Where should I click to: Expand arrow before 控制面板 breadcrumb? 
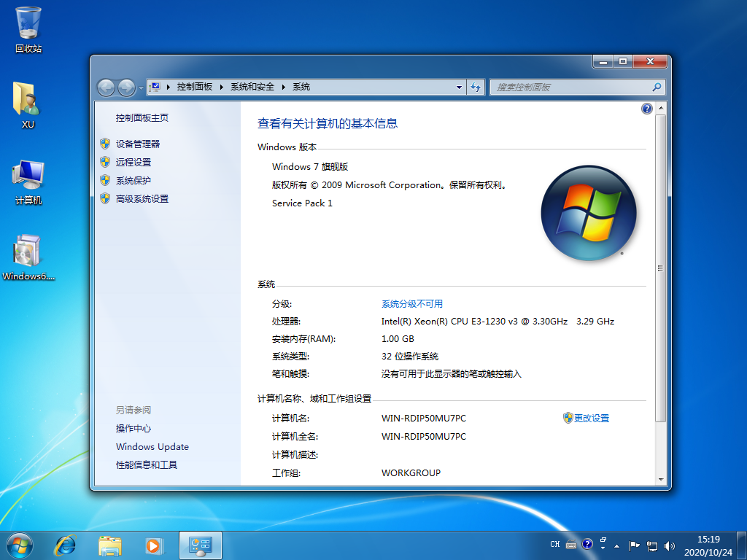(169, 87)
